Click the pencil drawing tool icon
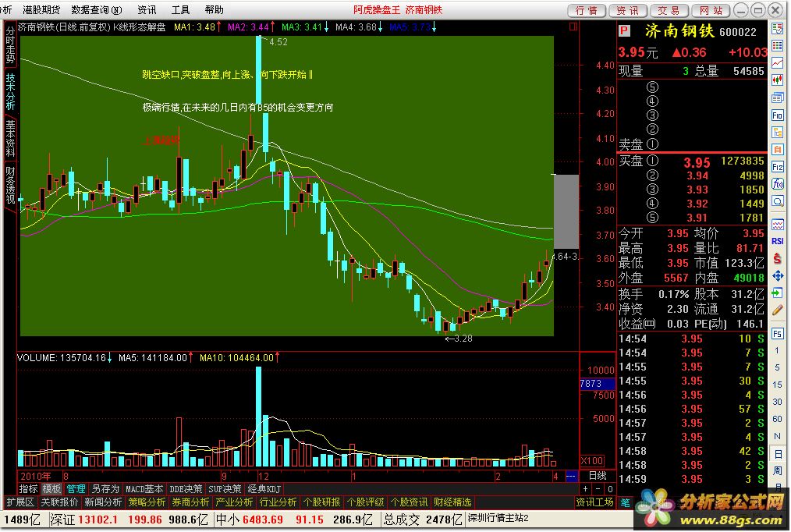 [778, 310]
